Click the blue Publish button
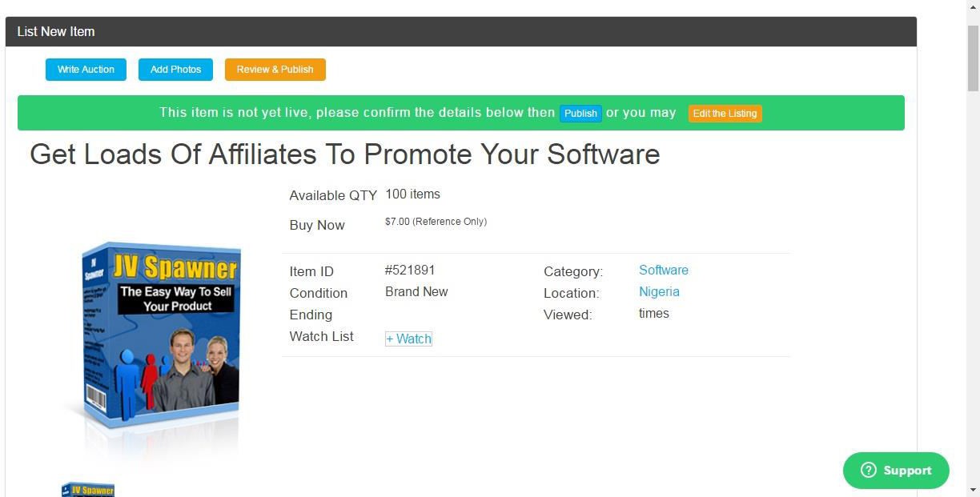980x497 pixels. click(580, 113)
